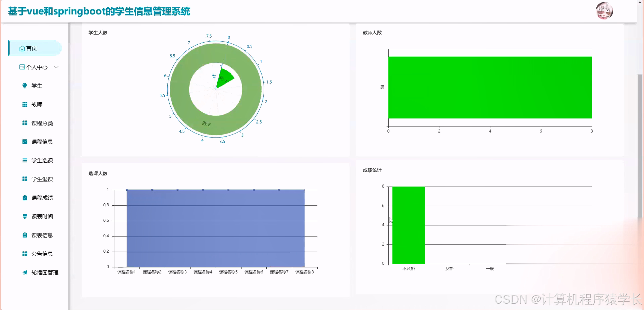
Task: Open the user avatar in the header
Action: click(604, 11)
